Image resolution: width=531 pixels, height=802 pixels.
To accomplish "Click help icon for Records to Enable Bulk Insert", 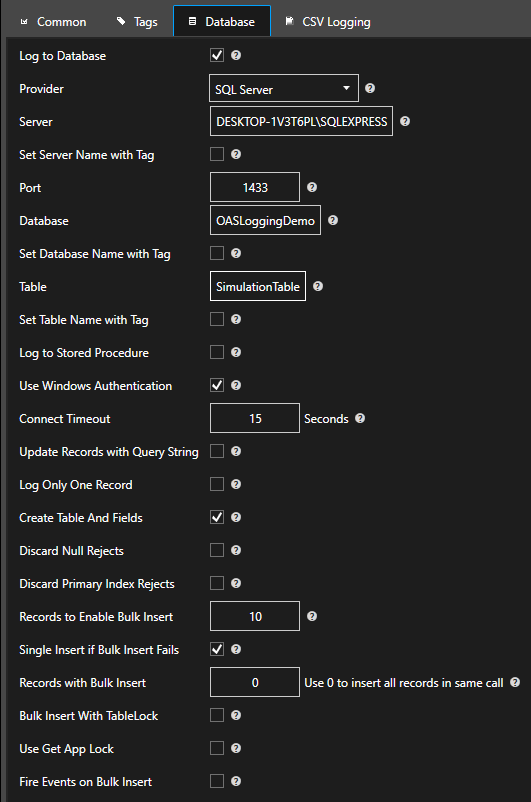I will coord(312,616).
